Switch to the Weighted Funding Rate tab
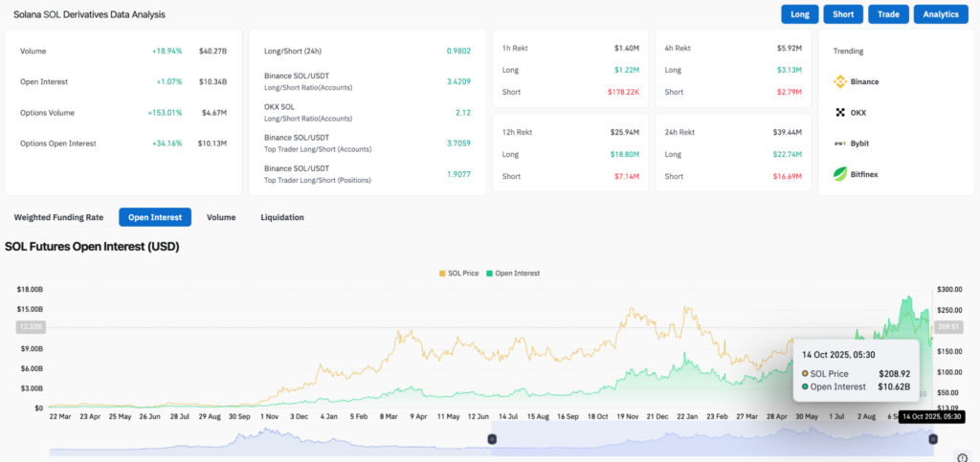Image resolution: width=980 pixels, height=462 pixels. click(x=57, y=217)
